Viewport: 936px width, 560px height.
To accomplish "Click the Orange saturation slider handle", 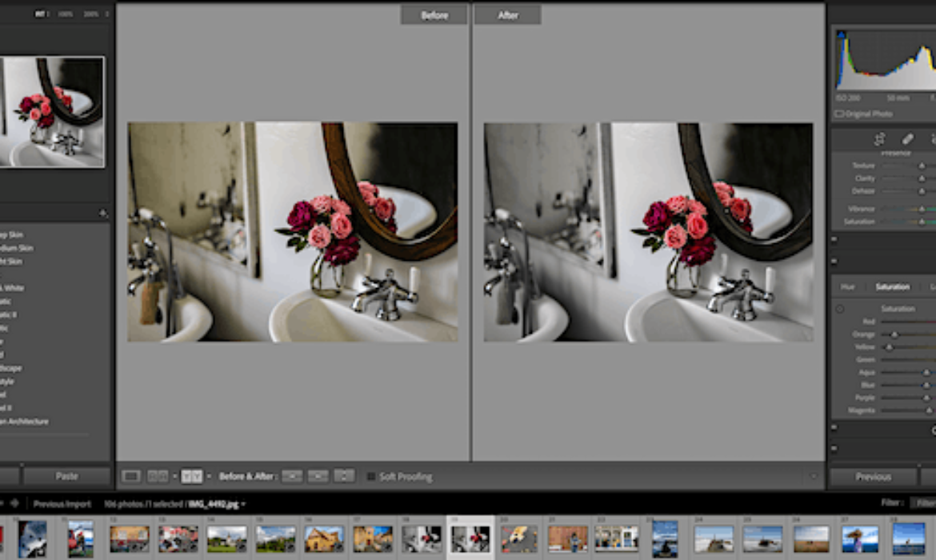I will pyautogui.click(x=894, y=334).
